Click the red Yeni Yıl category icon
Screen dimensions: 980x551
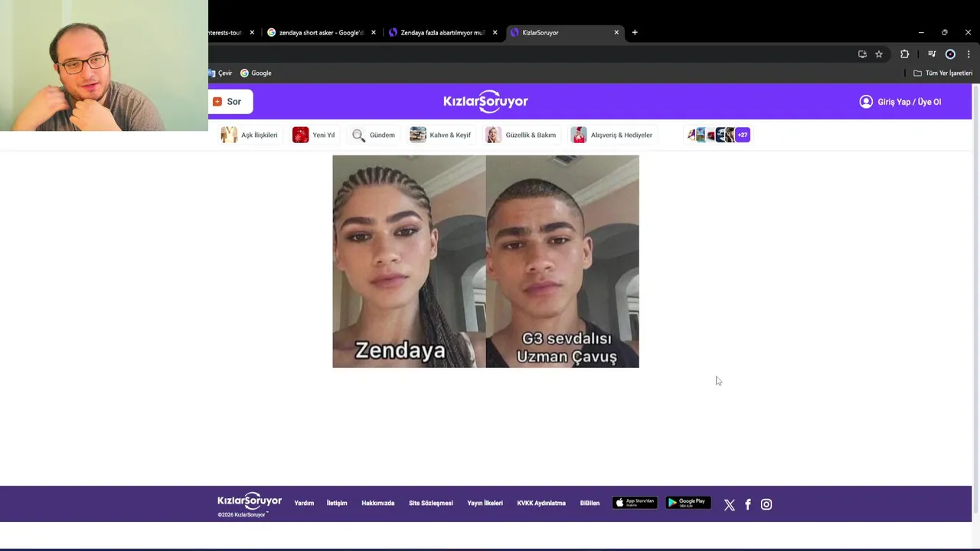300,135
